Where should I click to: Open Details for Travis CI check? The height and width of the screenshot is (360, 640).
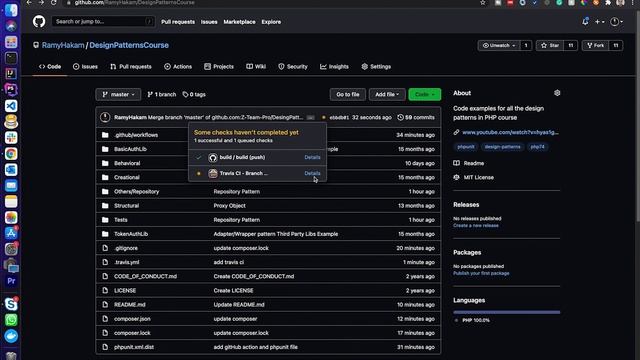312,173
